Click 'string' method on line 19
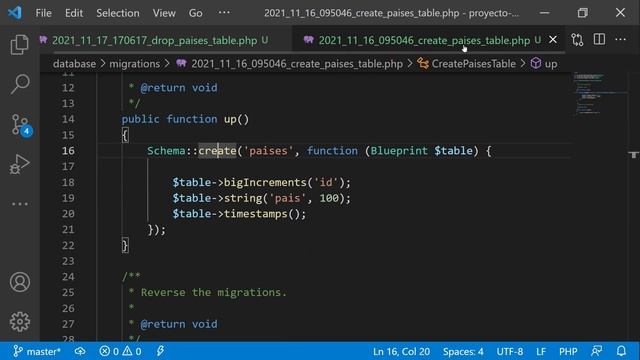 point(243,198)
